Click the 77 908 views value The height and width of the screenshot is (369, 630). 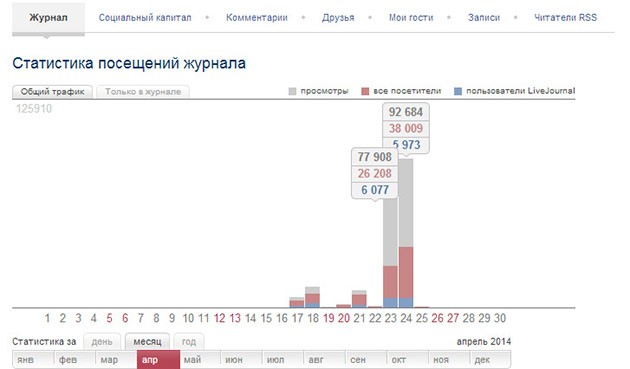pyautogui.click(x=374, y=157)
